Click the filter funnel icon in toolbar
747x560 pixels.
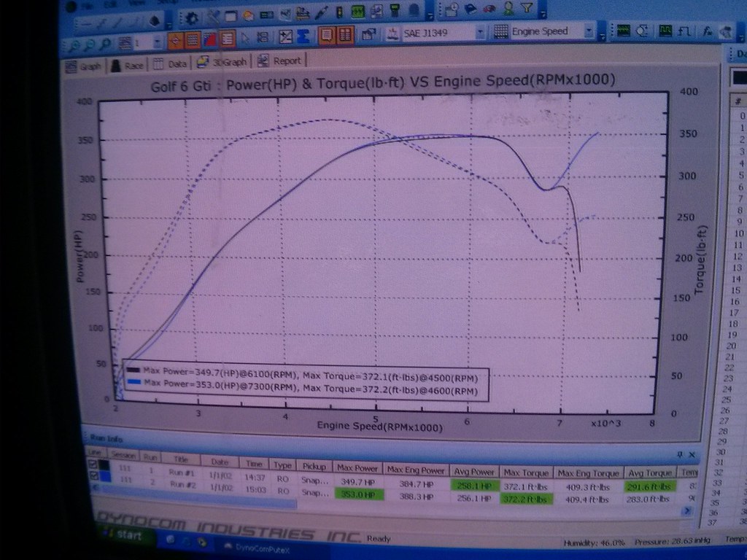527,8
